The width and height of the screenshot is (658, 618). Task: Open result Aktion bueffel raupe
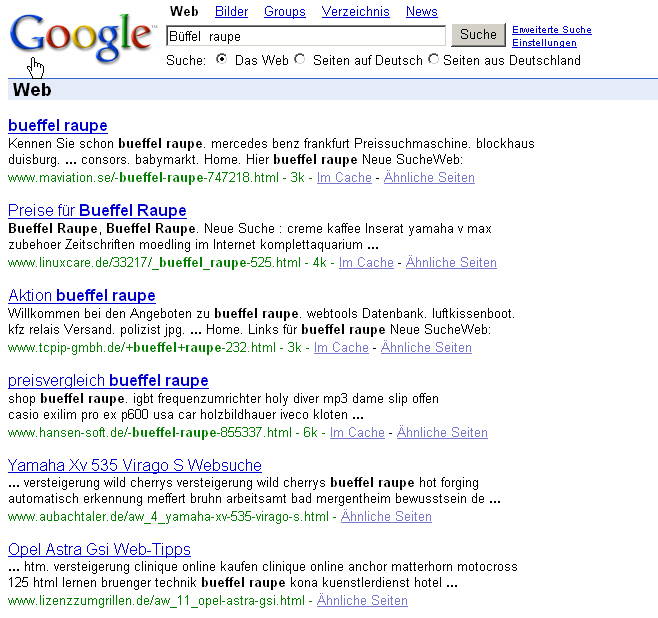pos(82,295)
